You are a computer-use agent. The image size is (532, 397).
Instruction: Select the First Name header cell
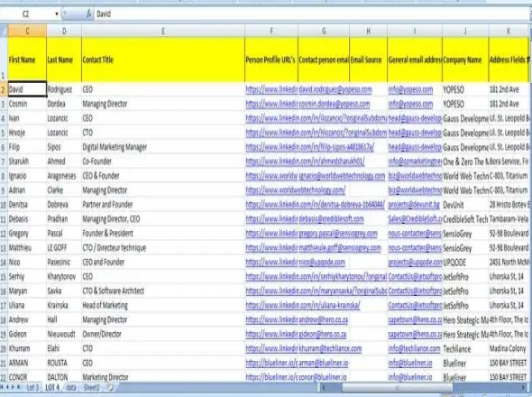27,59
